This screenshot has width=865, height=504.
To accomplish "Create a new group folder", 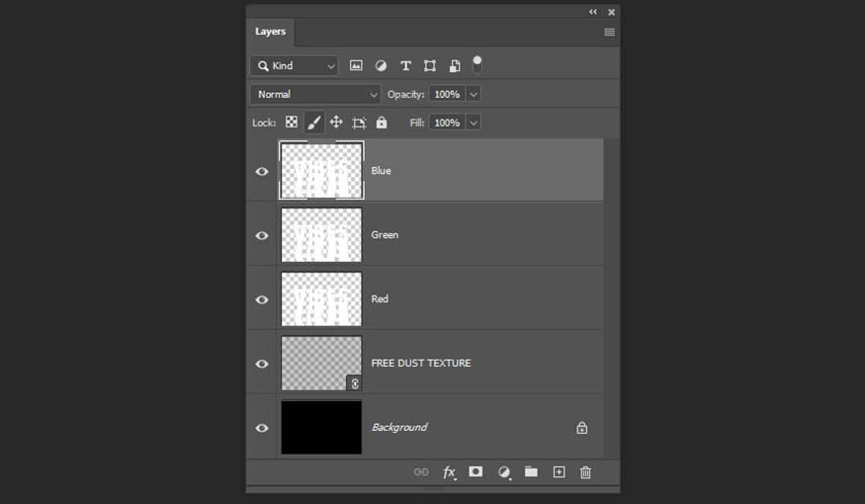I will 531,471.
